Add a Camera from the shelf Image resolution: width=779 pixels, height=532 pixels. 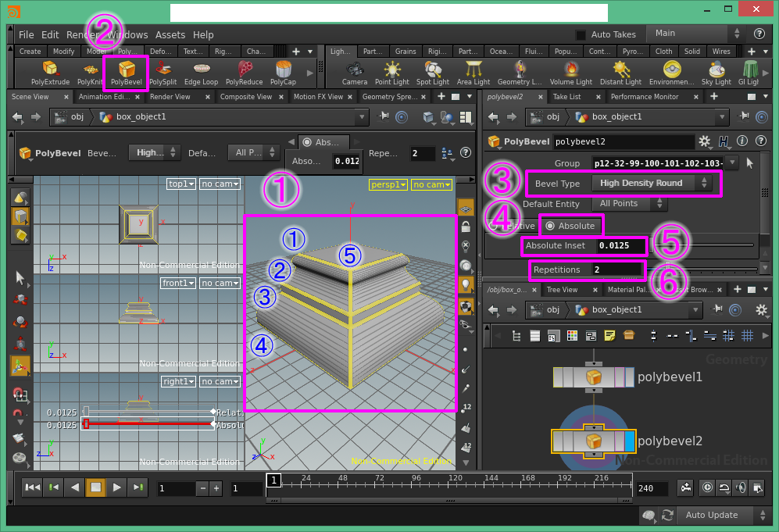point(355,73)
